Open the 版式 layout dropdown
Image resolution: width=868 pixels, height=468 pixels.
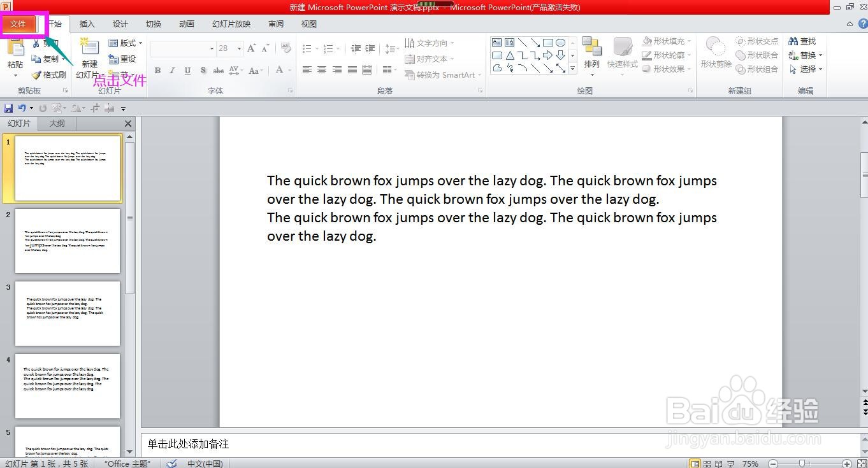click(126, 43)
